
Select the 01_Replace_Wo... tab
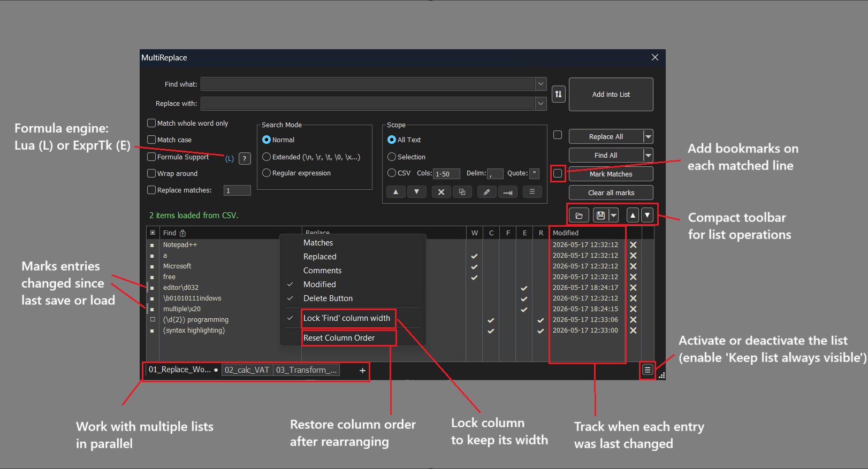(x=182, y=370)
